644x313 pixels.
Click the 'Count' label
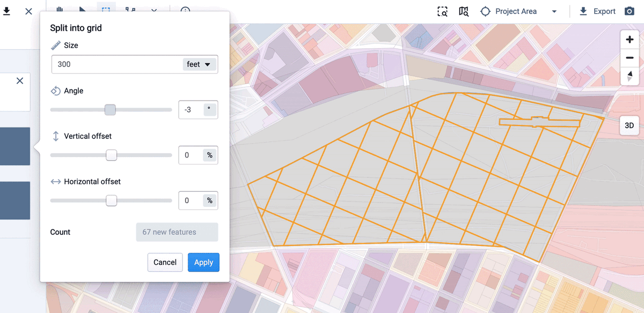(x=60, y=232)
